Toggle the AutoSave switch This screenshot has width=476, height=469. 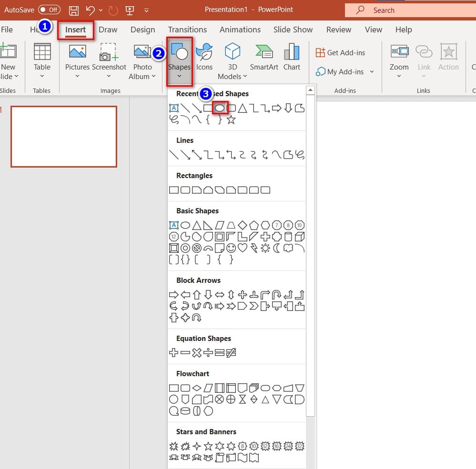pyautogui.click(x=49, y=10)
